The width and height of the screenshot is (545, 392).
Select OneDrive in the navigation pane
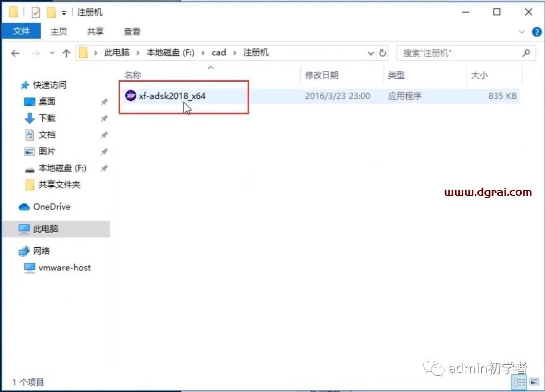tap(51, 207)
